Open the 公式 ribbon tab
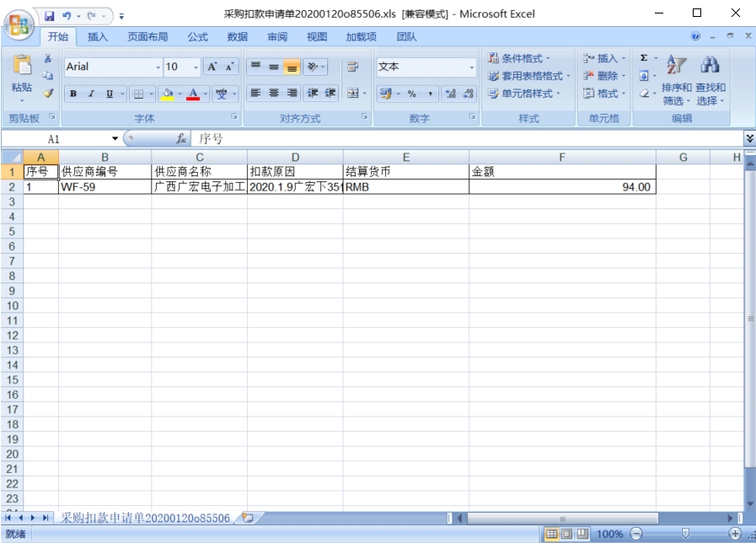Viewport: 756px width, 543px height. click(x=197, y=36)
